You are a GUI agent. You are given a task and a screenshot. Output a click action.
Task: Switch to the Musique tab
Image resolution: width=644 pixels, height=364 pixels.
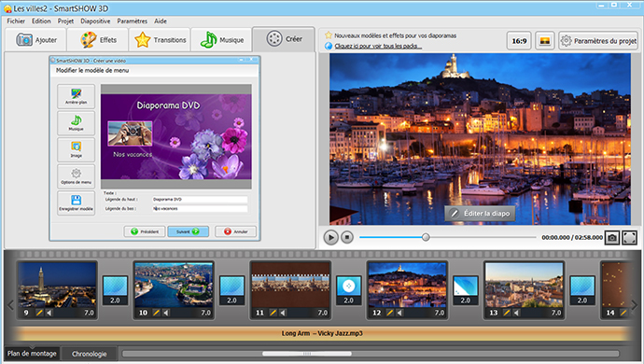click(221, 40)
